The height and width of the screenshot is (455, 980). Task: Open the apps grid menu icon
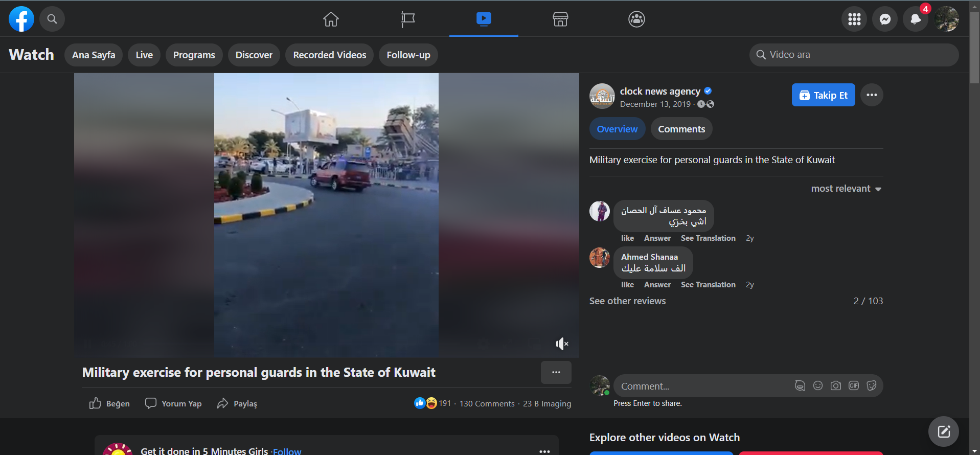(x=854, y=19)
